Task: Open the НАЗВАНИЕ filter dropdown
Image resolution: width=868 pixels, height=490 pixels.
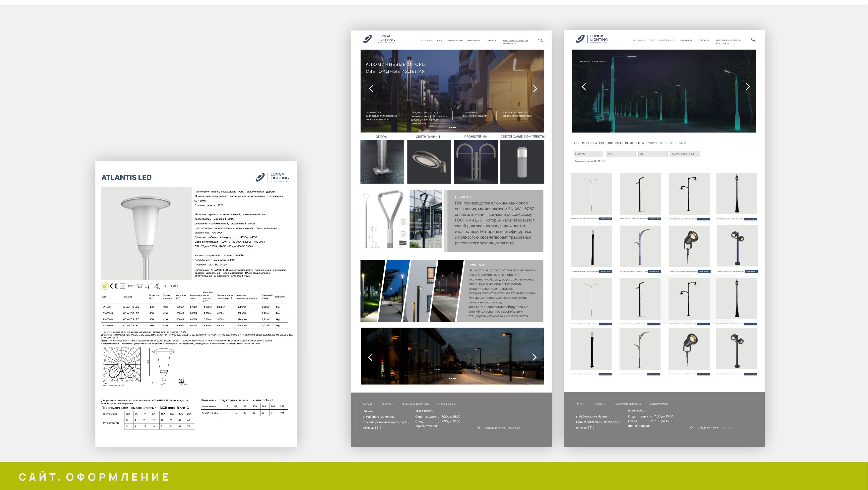Action: (x=588, y=154)
